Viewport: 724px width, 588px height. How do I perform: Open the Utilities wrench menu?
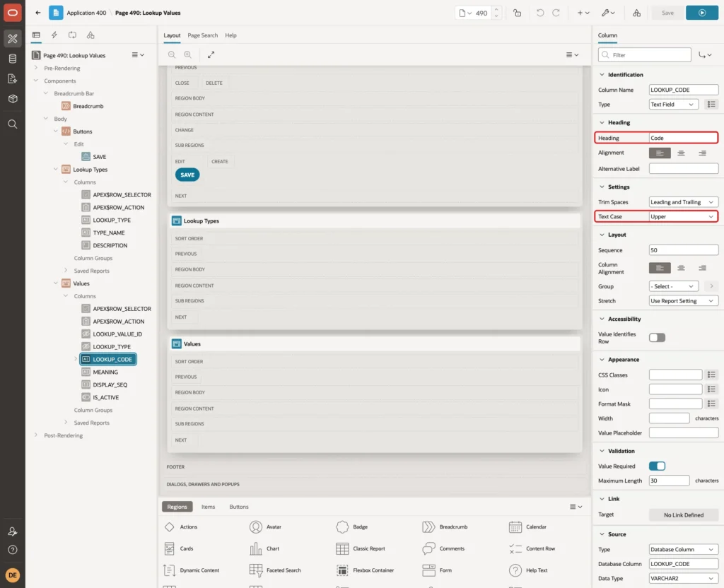607,13
